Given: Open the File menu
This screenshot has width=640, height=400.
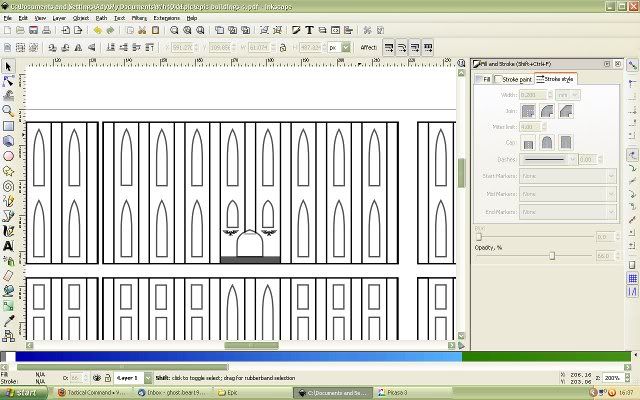Looking at the screenshot, I should pos(8,18).
